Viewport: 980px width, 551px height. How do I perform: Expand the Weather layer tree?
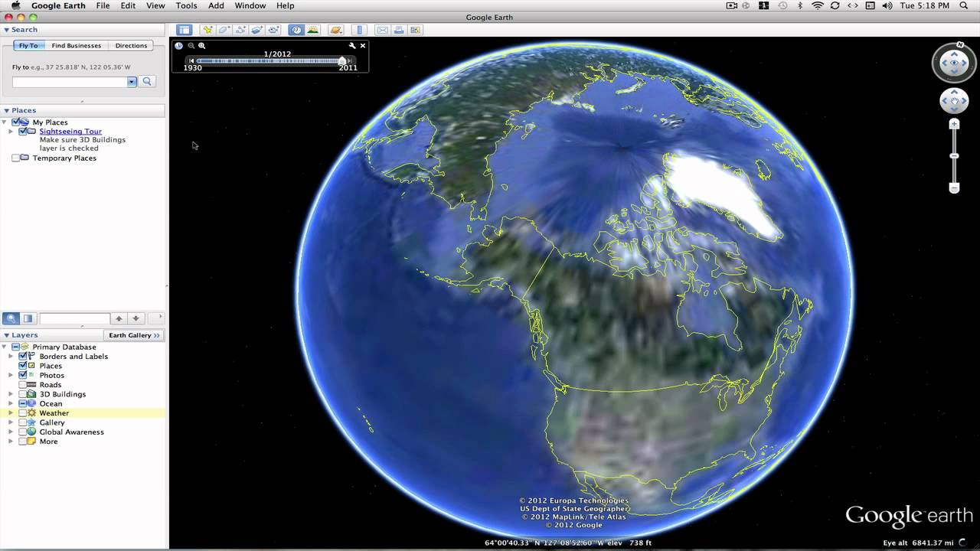[11, 413]
